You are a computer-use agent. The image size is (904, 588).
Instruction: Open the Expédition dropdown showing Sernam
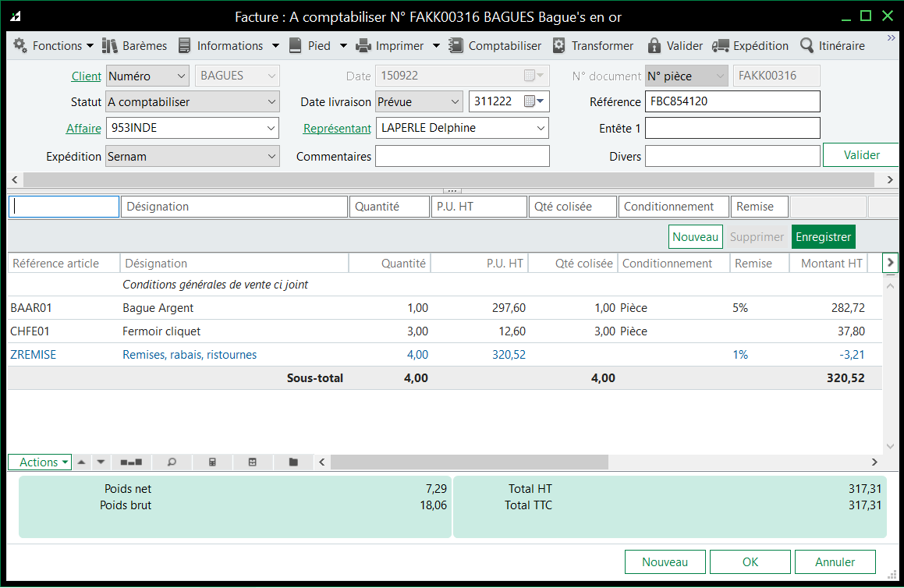click(x=193, y=156)
